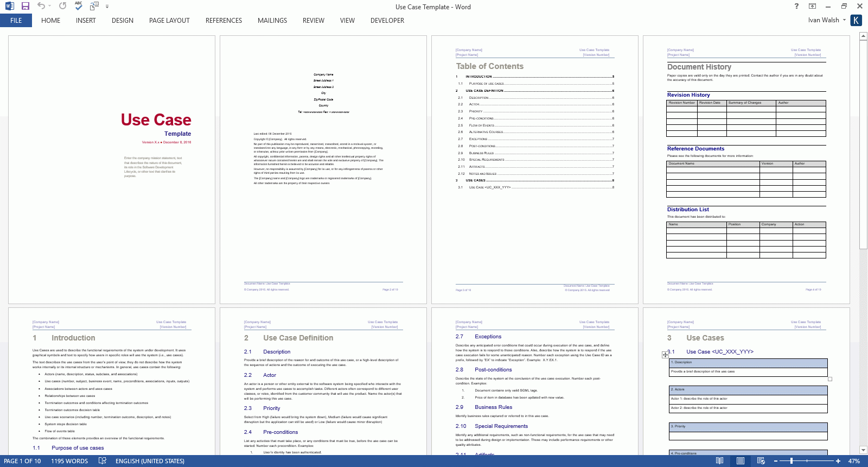Click the Use Case Definition heading
Screen dimensions: 868x467
tap(298, 338)
